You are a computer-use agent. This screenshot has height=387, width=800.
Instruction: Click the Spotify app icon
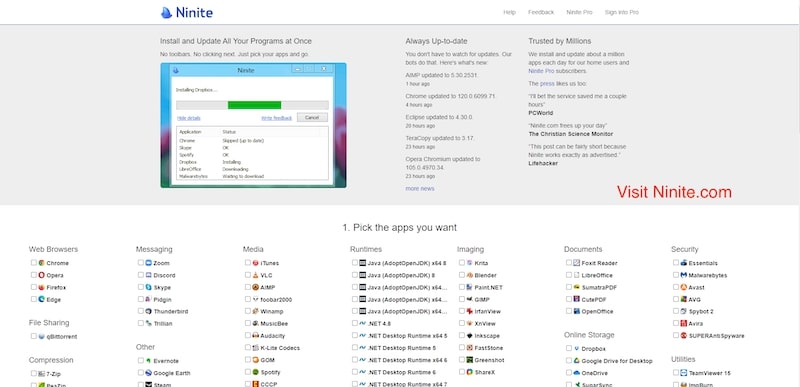point(256,372)
